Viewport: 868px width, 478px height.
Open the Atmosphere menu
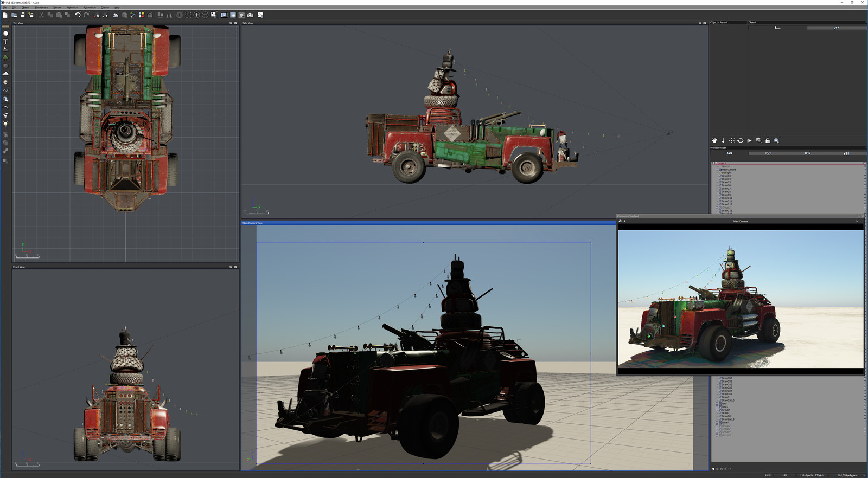click(41, 8)
